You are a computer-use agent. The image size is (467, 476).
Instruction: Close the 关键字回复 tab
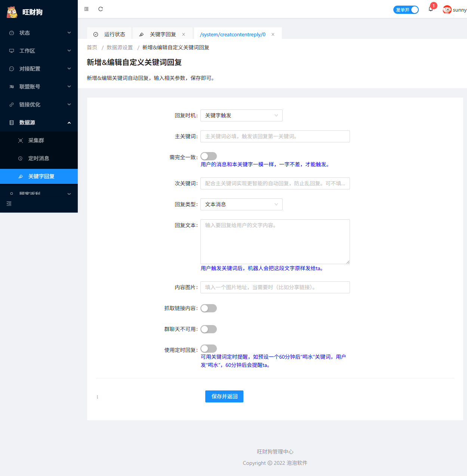184,34
